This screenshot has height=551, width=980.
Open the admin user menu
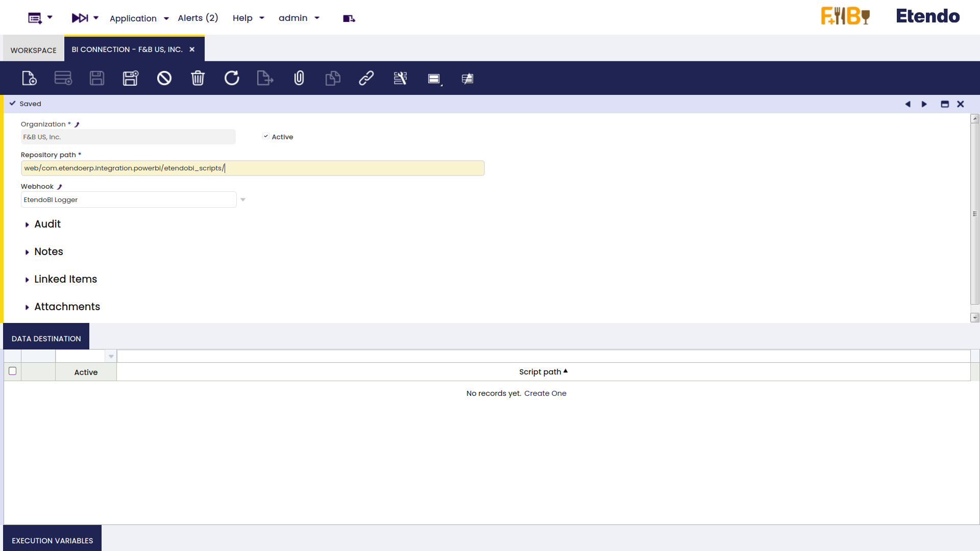299,18
